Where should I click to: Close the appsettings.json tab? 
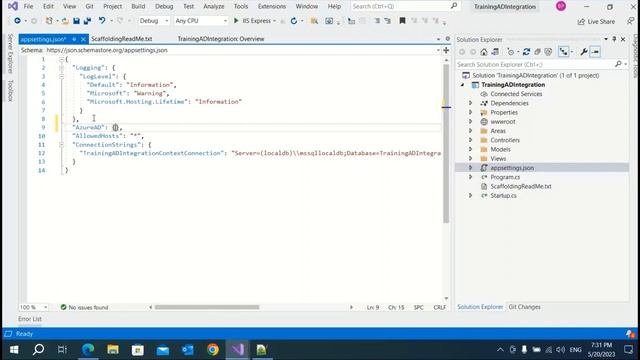coord(83,39)
